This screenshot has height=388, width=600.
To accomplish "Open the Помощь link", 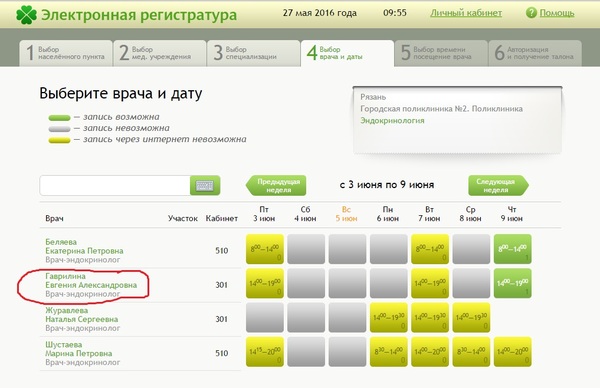I will (557, 13).
